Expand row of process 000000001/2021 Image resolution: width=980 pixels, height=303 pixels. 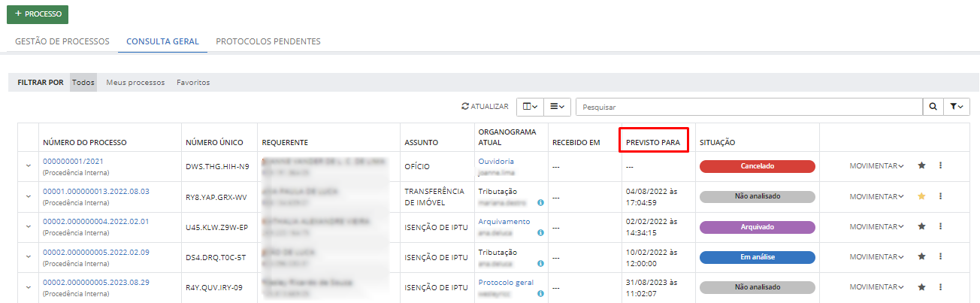(x=29, y=166)
